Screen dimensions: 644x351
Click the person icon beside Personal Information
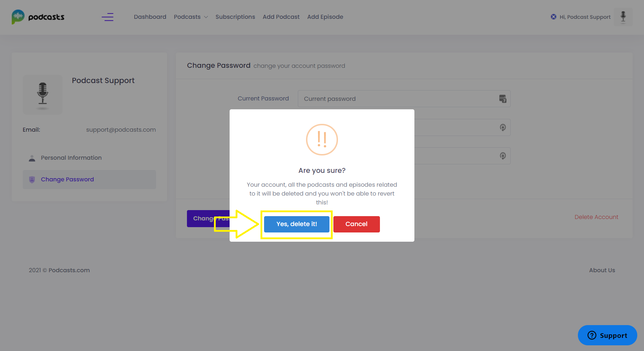pyautogui.click(x=32, y=158)
